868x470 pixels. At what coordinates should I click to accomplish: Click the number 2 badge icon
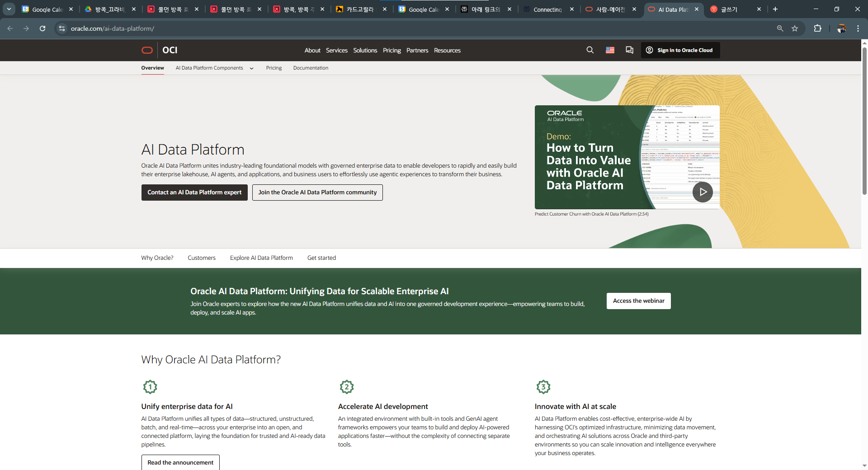tap(347, 387)
